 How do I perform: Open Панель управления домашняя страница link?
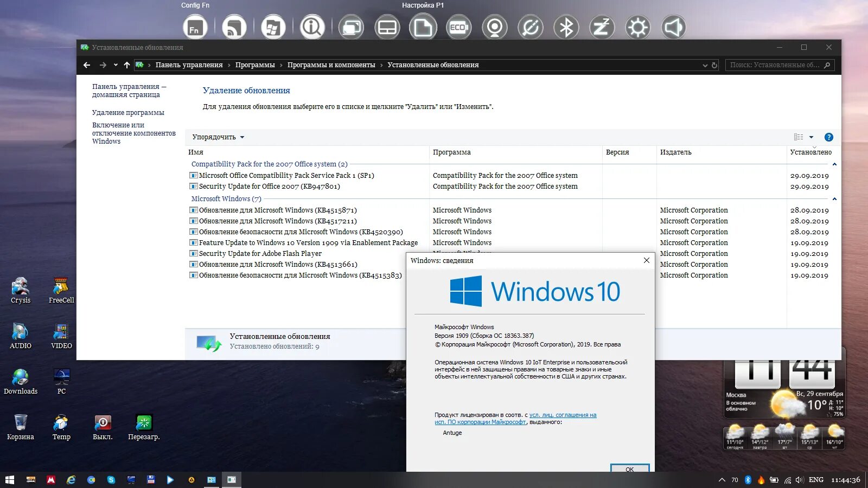[x=129, y=91]
